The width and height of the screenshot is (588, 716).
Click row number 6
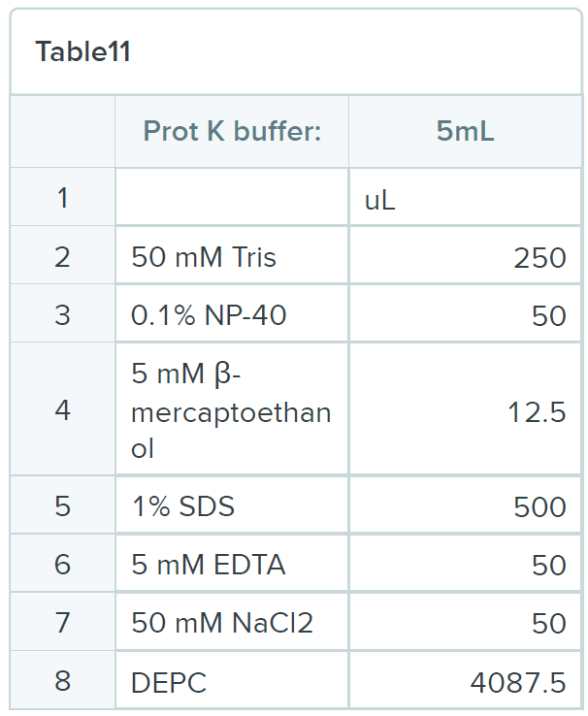[x=63, y=565]
